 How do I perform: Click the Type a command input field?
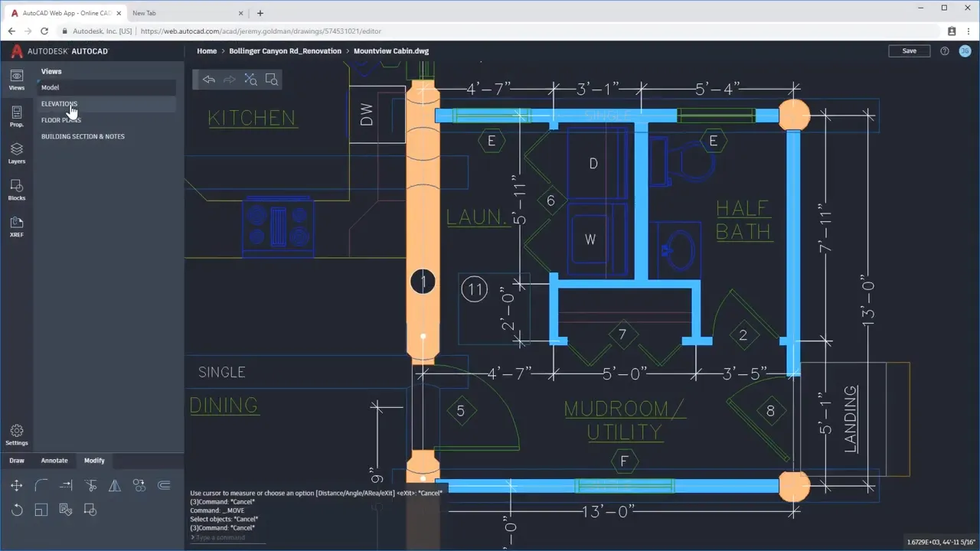click(228, 538)
